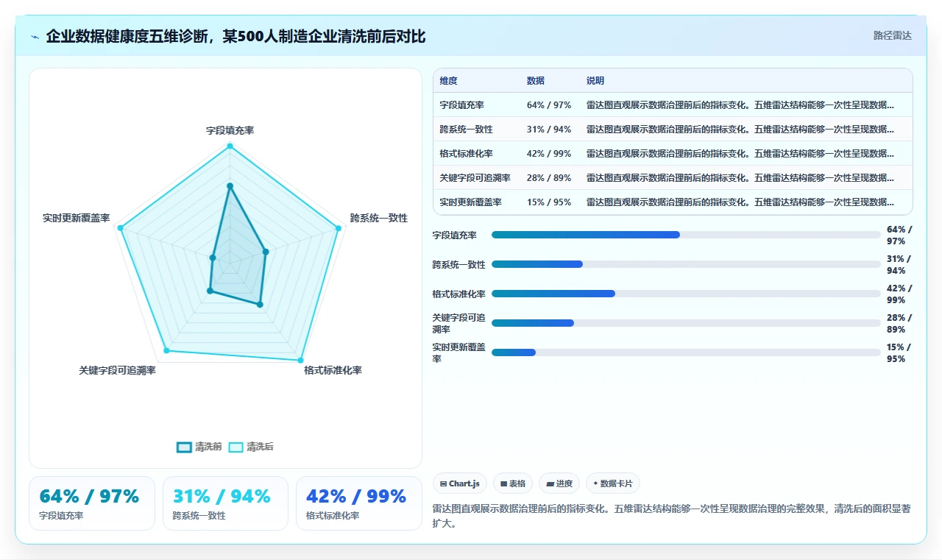Click the 清洗后 point on 格式标准化率 axis
This screenshot has width=942, height=560.
tap(300, 360)
